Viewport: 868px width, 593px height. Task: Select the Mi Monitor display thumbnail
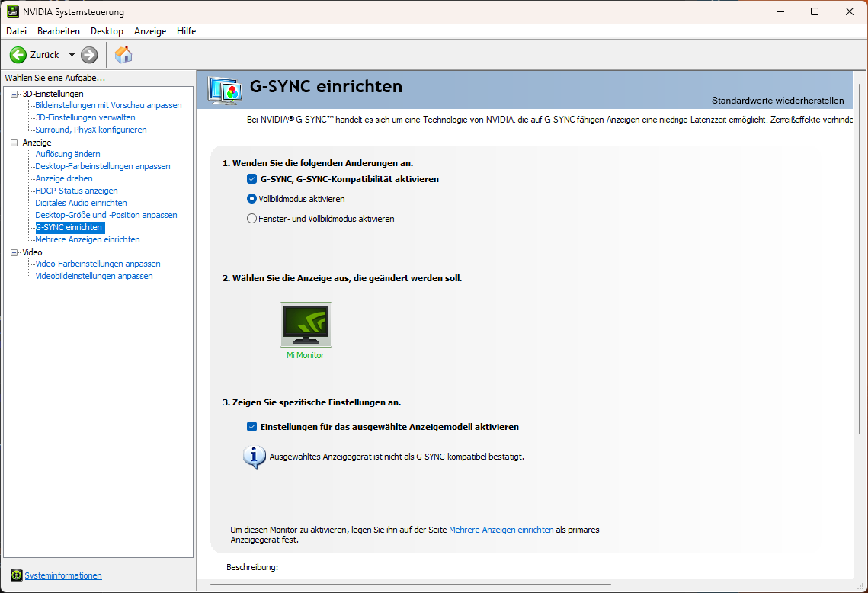pyautogui.click(x=306, y=325)
